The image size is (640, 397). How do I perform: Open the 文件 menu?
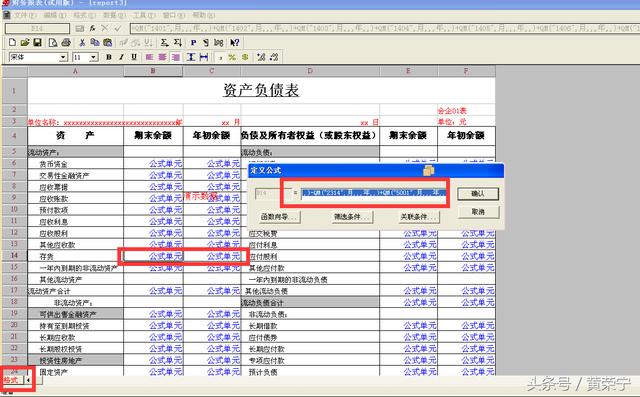25,15
